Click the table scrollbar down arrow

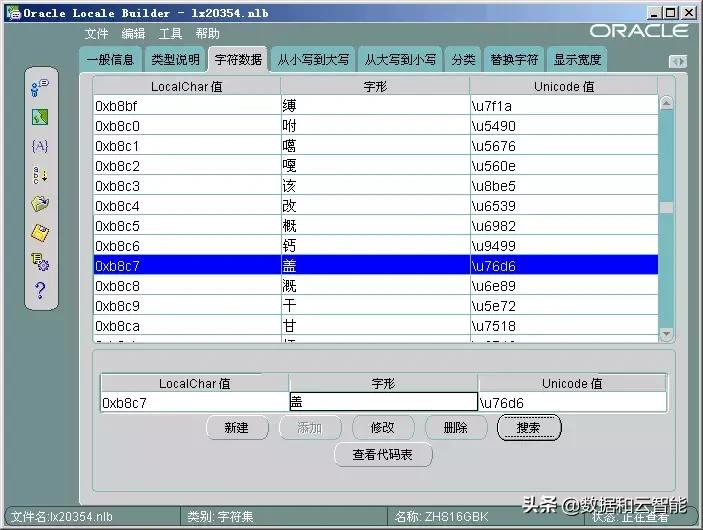tap(666, 334)
